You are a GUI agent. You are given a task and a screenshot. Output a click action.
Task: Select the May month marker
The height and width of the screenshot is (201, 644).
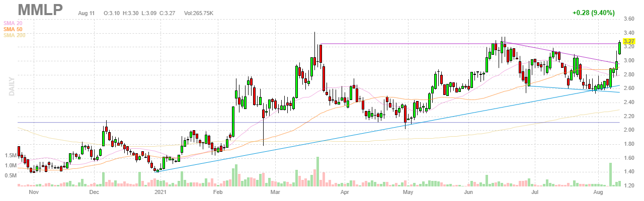pyautogui.click(x=408, y=192)
